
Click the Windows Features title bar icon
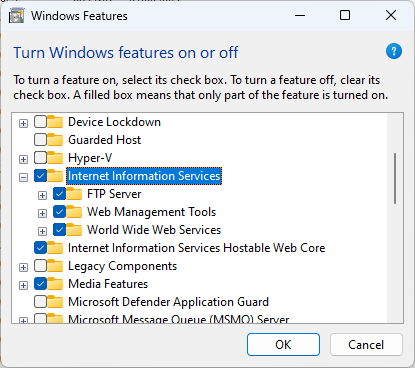click(16, 16)
